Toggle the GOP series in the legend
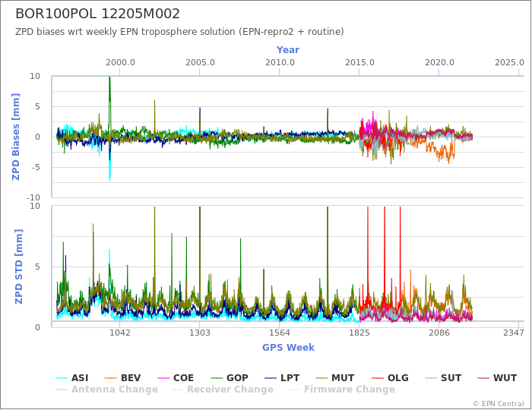The image size is (532, 410). tap(230, 378)
